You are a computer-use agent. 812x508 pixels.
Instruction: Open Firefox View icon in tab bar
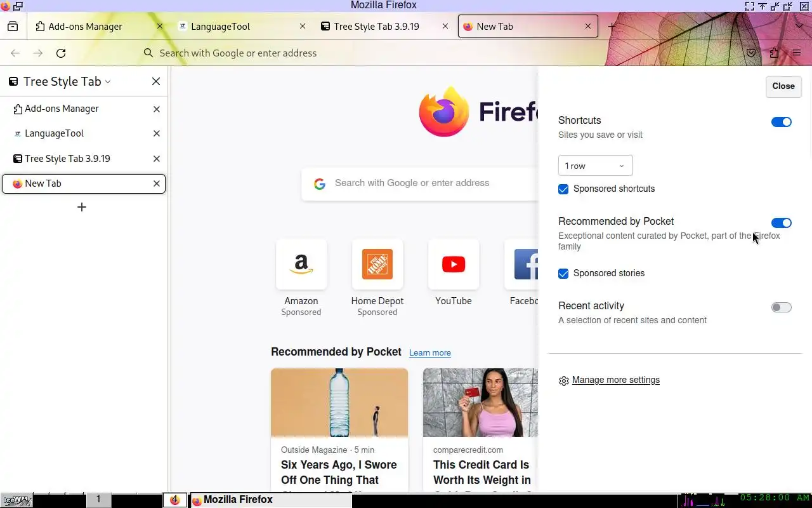click(13, 27)
